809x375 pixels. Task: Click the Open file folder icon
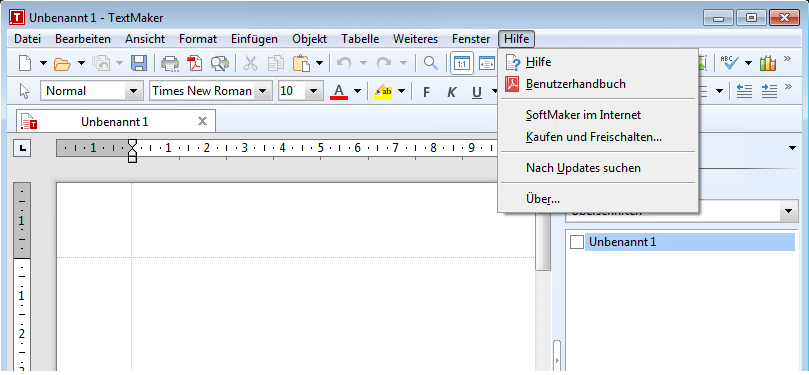click(62, 63)
